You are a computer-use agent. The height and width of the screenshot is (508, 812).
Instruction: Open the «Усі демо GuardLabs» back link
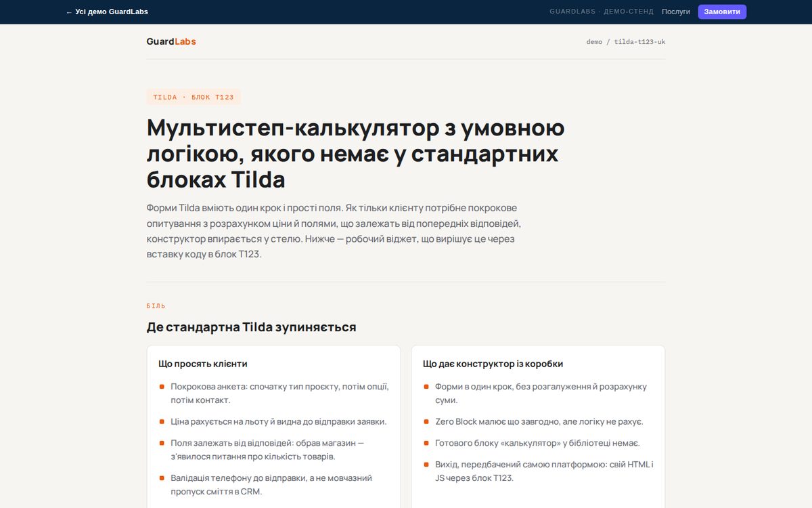[x=107, y=12]
